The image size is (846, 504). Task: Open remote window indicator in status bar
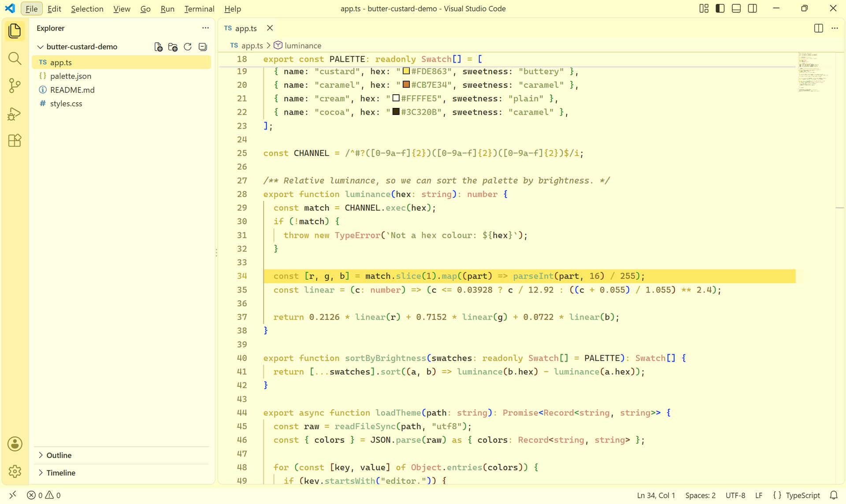(13, 495)
